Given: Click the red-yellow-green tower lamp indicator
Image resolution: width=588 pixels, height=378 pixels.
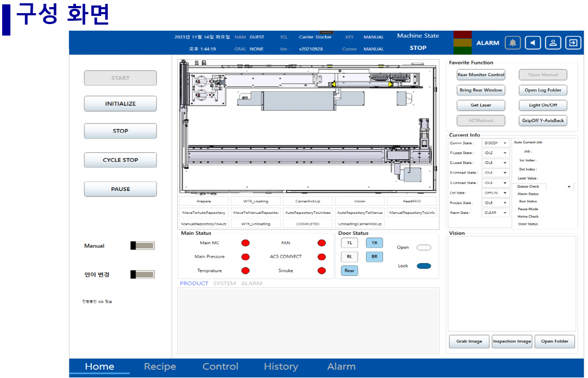Looking at the screenshot, I should (462, 43).
